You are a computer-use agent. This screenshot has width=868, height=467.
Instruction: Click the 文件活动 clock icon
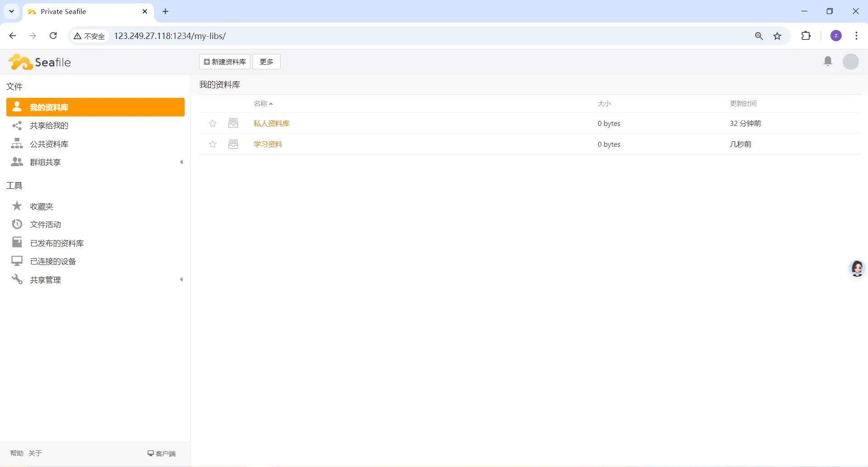(x=17, y=224)
